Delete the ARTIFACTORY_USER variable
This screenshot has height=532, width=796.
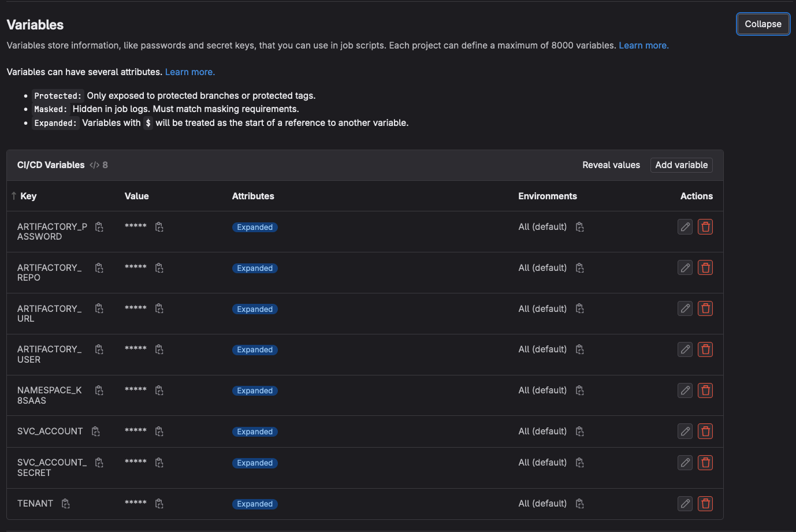(705, 349)
